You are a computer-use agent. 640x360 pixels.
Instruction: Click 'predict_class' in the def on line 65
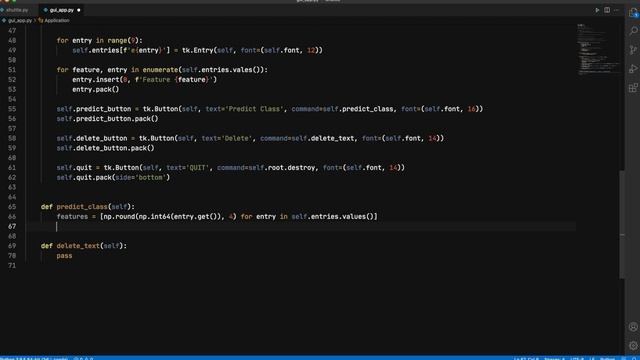(82, 207)
